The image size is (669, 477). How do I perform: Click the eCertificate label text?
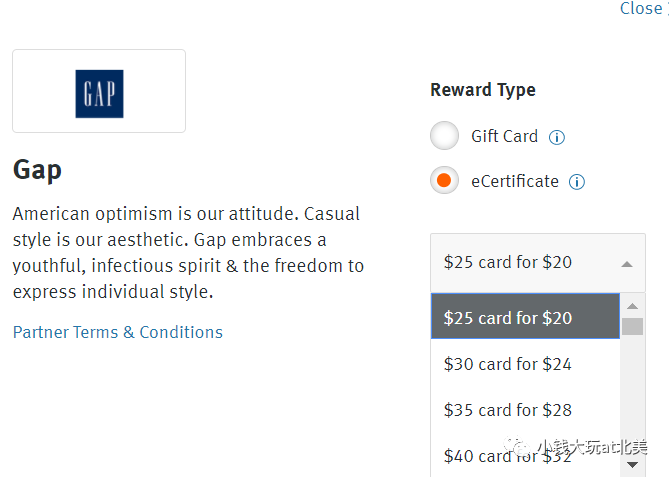(x=515, y=181)
